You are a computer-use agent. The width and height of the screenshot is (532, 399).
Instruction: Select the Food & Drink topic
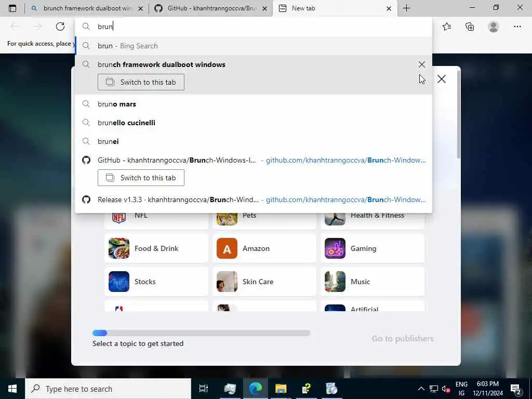tap(156, 248)
